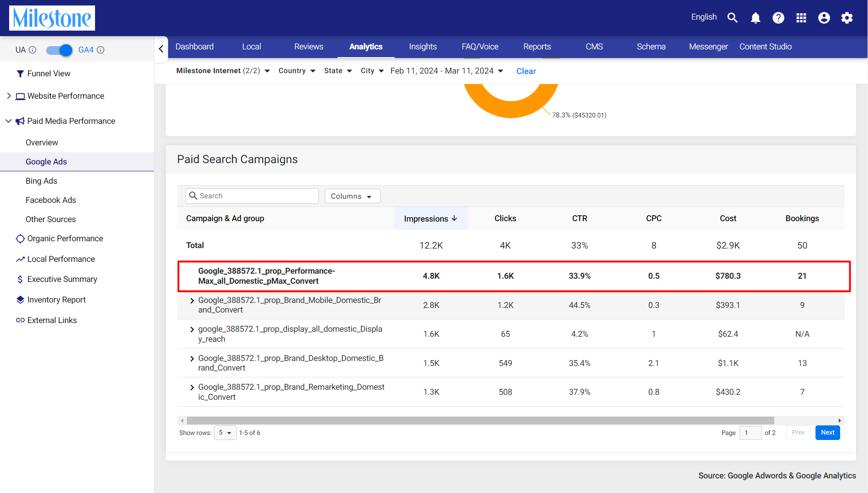The width and height of the screenshot is (868, 493).
Task: Click the Milestone logo
Action: click(x=52, y=18)
